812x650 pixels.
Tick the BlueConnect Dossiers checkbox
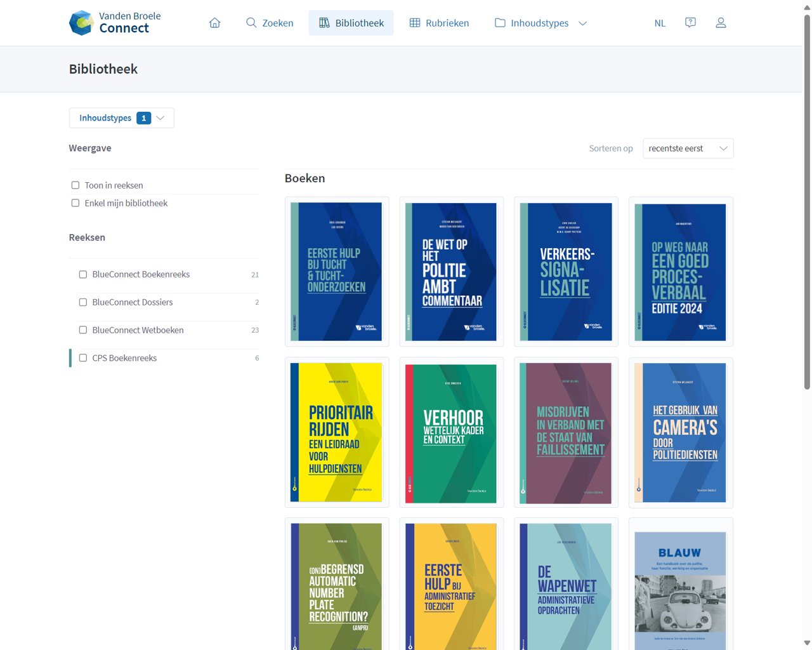(83, 303)
